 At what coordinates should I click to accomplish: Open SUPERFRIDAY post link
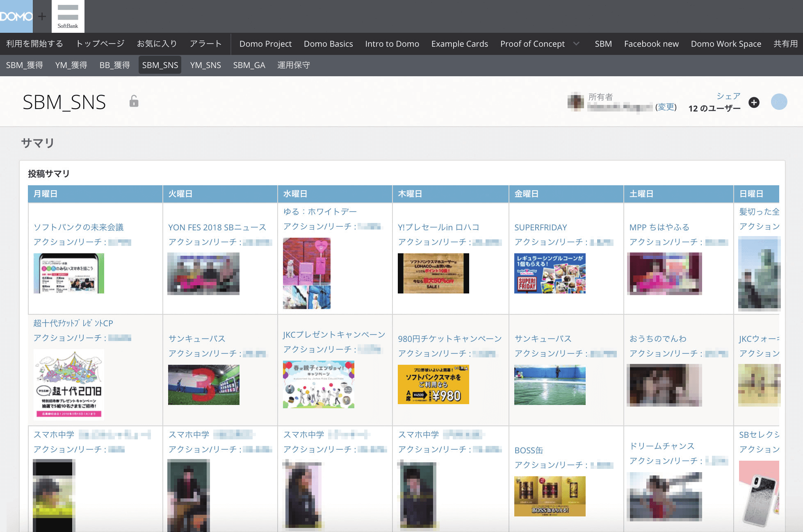pyautogui.click(x=541, y=227)
